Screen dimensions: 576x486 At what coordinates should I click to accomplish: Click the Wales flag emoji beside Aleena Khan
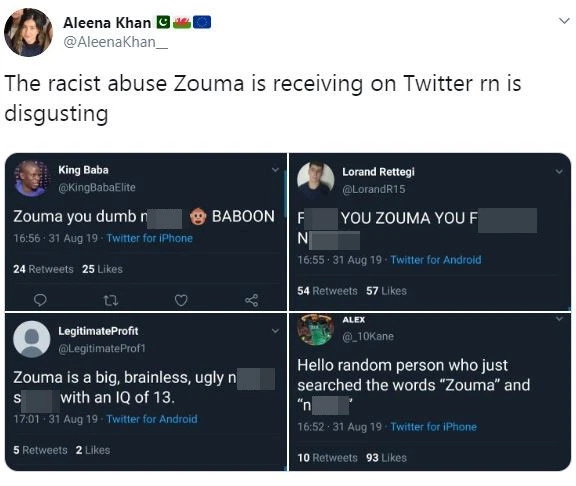182,22
